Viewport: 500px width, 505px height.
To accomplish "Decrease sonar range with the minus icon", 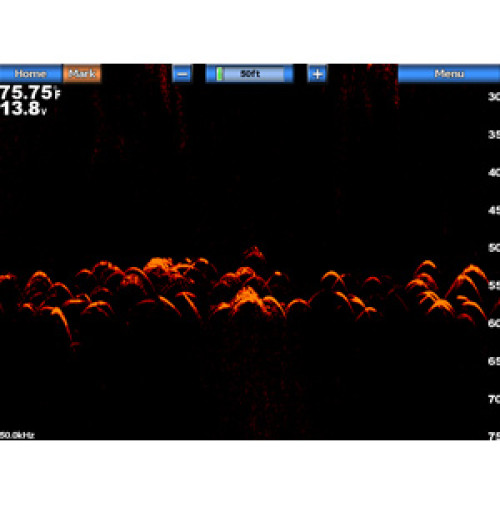I will click(182, 74).
